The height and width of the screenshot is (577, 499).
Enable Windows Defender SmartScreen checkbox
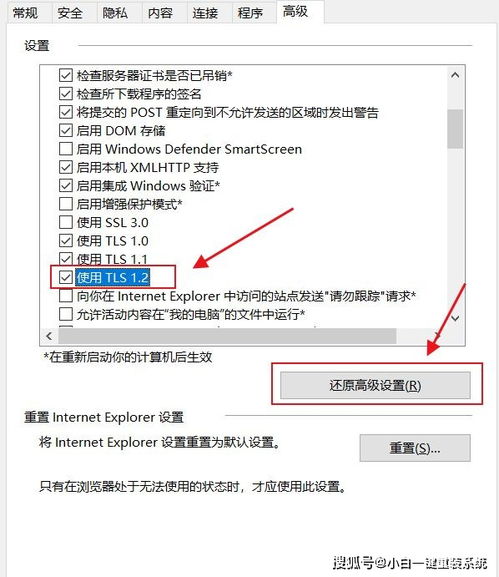click(x=66, y=149)
